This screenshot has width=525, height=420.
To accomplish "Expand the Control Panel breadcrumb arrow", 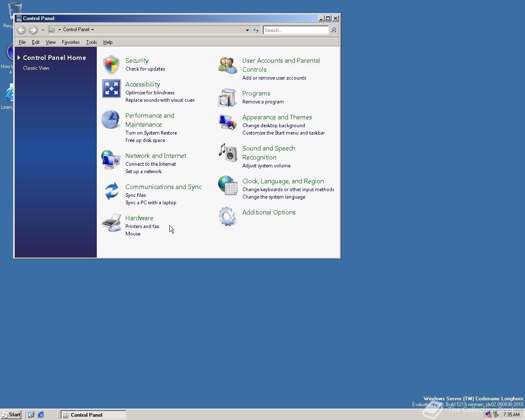I will 92,30.
